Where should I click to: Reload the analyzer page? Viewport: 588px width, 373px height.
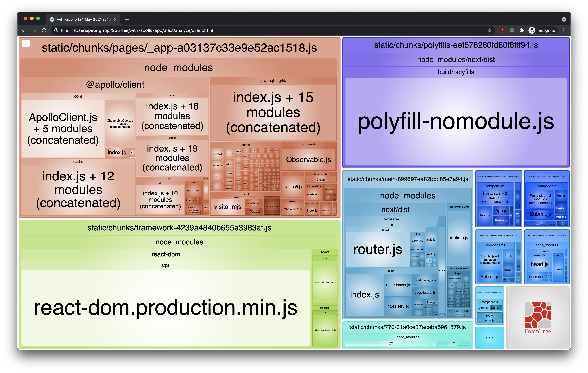coord(44,30)
